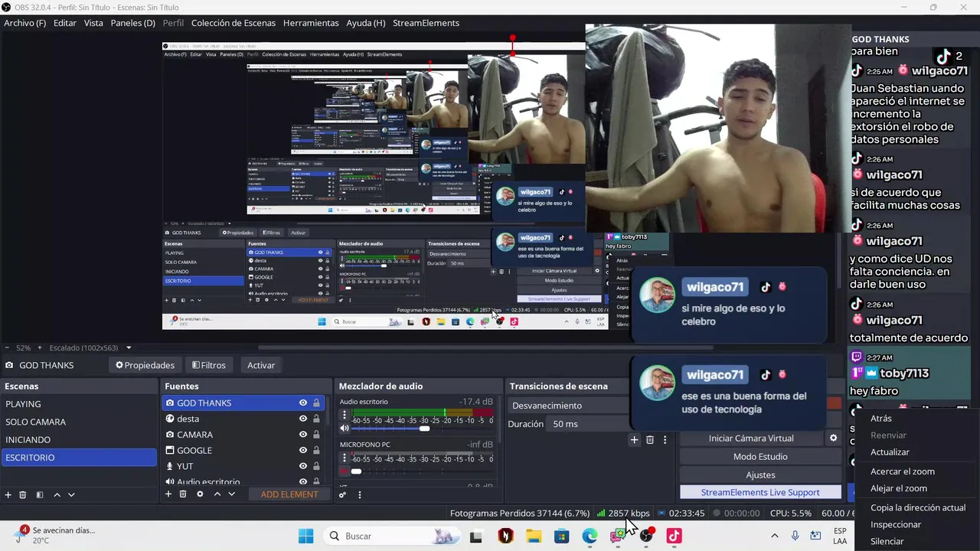Add a new source with the Fuentes plus icon
This screenshot has height=551, width=980.
[168, 494]
